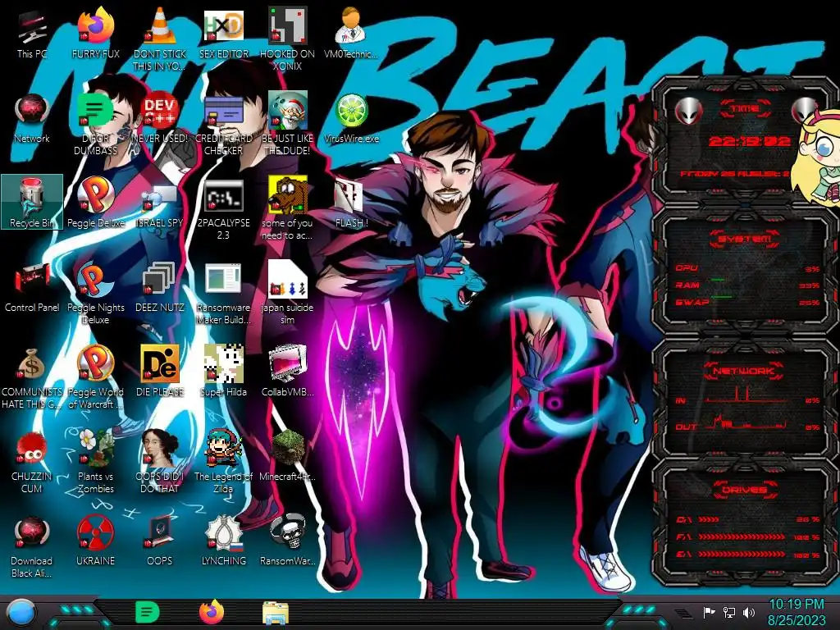This screenshot has width=840, height=630.
Task: Open the Download Black Ali... icon
Action: (32, 546)
